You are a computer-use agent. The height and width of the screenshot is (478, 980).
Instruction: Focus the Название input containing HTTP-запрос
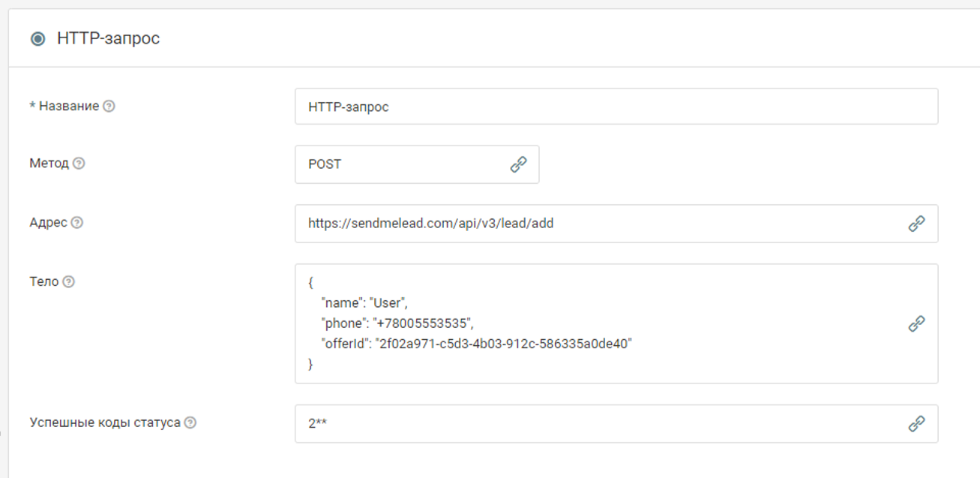click(600, 107)
